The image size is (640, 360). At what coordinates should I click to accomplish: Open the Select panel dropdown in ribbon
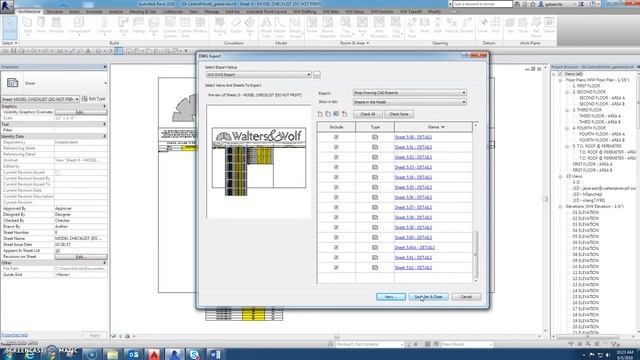point(10,43)
